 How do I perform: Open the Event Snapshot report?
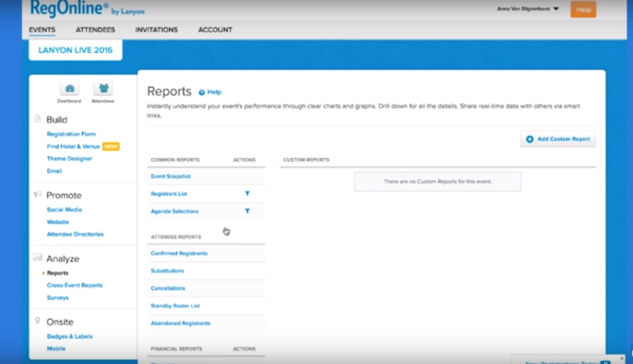tap(171, 176)
